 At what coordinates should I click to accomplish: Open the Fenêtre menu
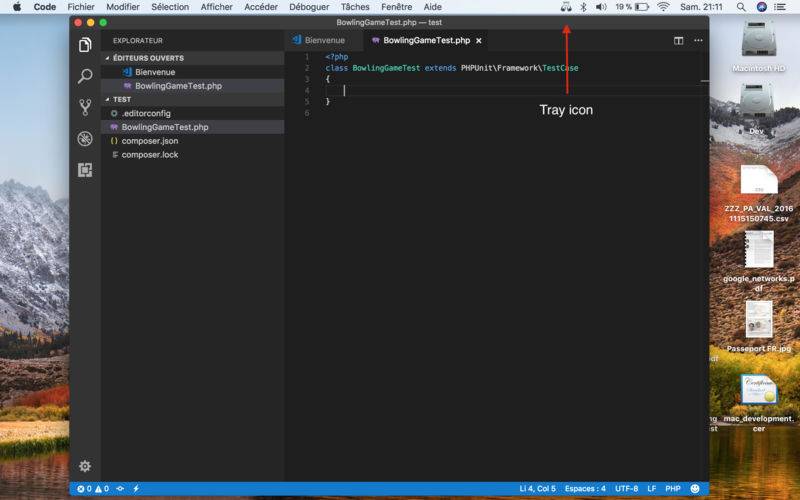point(396,7)
